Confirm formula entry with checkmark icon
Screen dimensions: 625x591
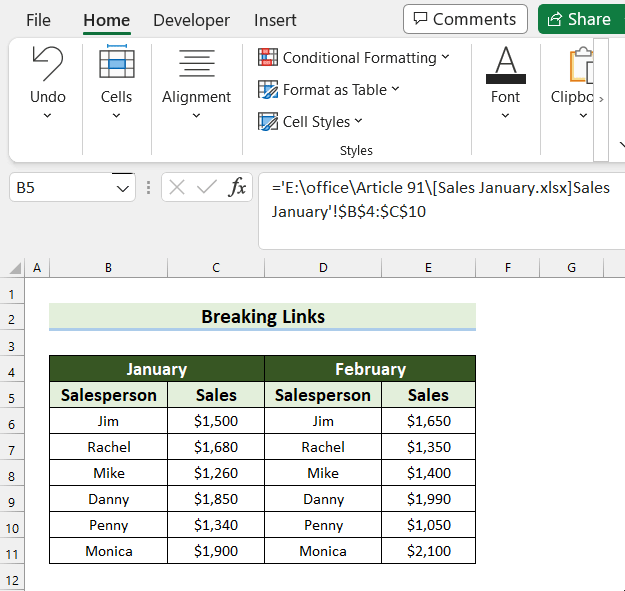pyautogui.click(x=206, y=187)
